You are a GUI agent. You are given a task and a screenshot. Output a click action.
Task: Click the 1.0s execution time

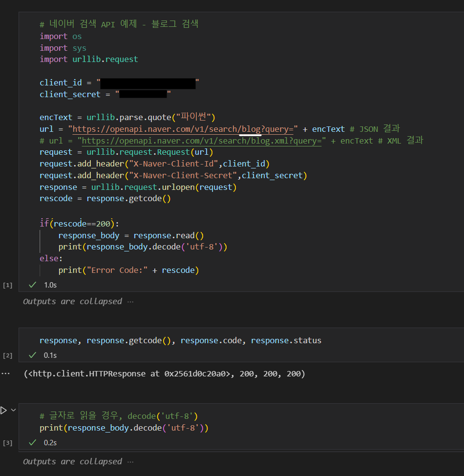coord(50,285)
